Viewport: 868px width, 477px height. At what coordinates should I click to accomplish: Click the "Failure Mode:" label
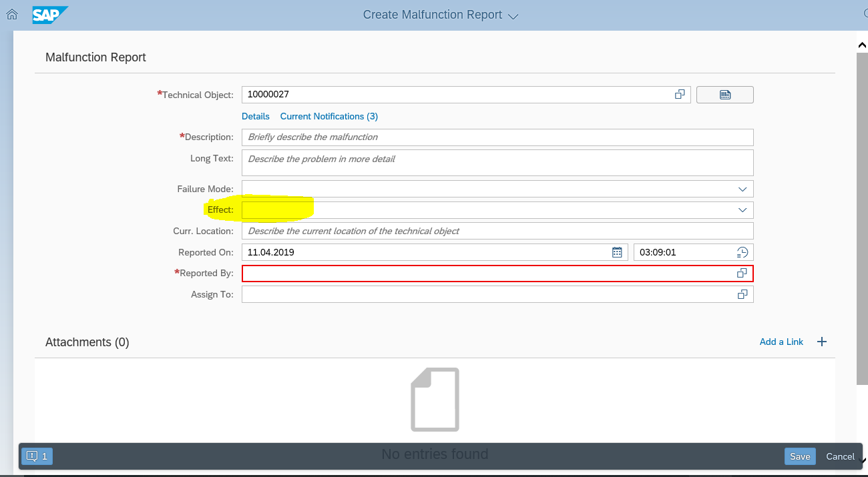tap(205, 189)
